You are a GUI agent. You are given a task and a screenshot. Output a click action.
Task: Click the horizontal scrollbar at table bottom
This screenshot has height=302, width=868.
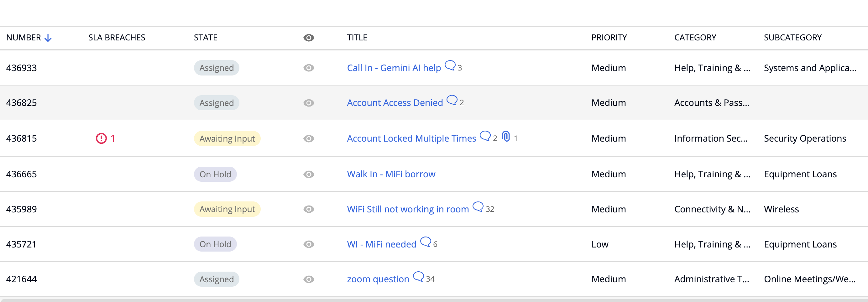point(434,300)
